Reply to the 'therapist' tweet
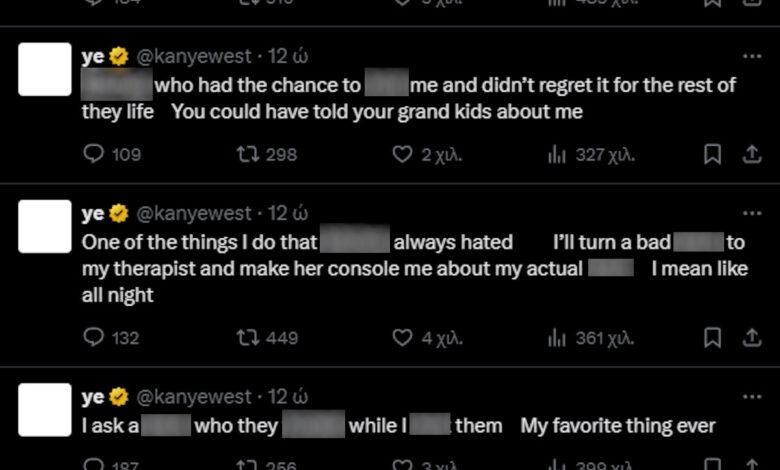Image resolution: width=780 pixels, height=470 pixels. point(94,338)
